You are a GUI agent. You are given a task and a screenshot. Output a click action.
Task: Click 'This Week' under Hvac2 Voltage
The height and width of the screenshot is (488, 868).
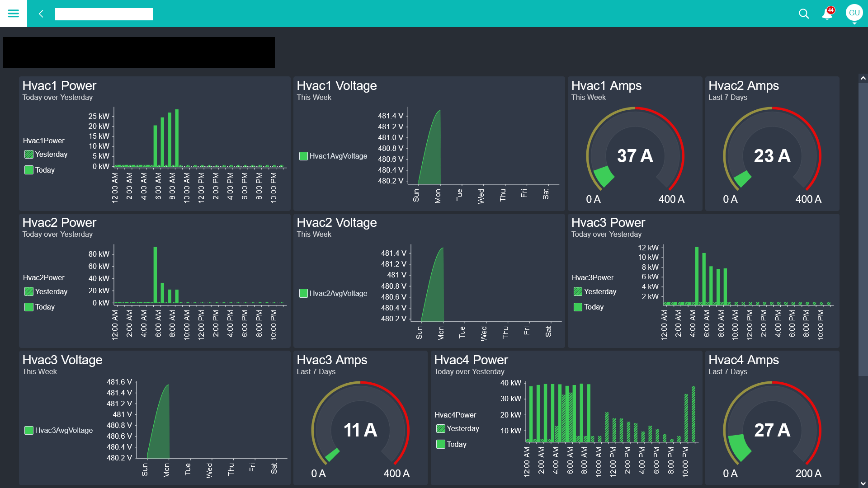click(x=314, y=235)
